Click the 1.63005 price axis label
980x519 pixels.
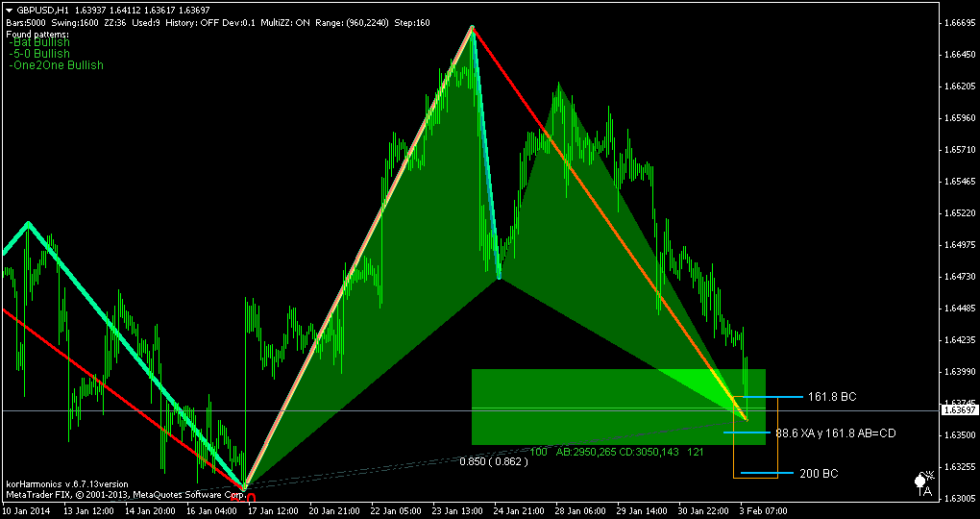click(961, 499)
